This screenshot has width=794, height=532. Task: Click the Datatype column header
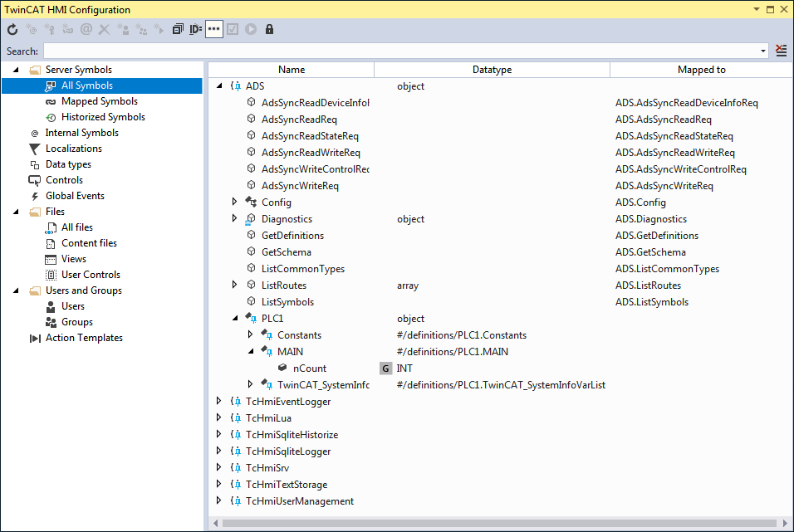pos(493,70)
